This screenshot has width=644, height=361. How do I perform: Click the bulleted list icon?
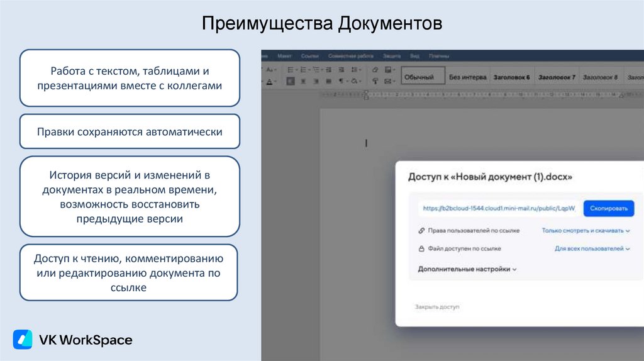[x=291, y=69]
